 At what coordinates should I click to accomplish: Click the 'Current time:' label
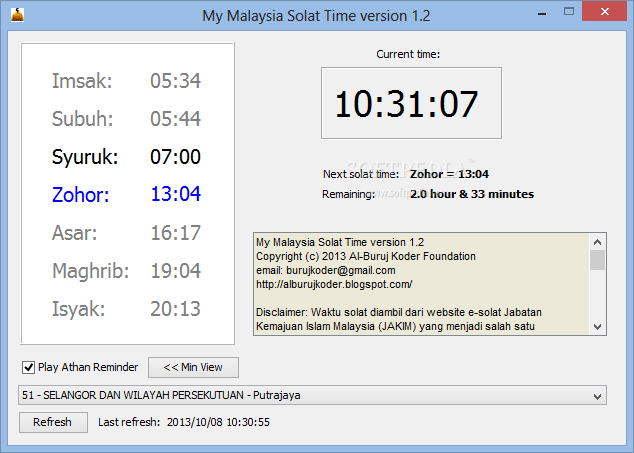[x=408, y=54]
